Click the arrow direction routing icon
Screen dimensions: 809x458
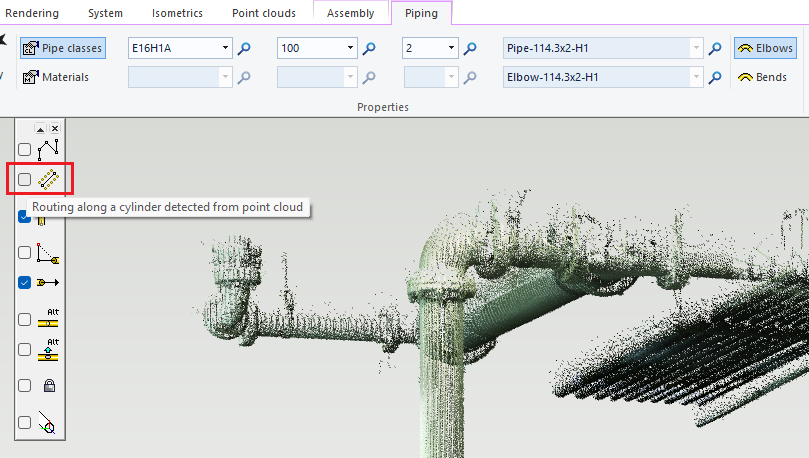tap(48, 283)
